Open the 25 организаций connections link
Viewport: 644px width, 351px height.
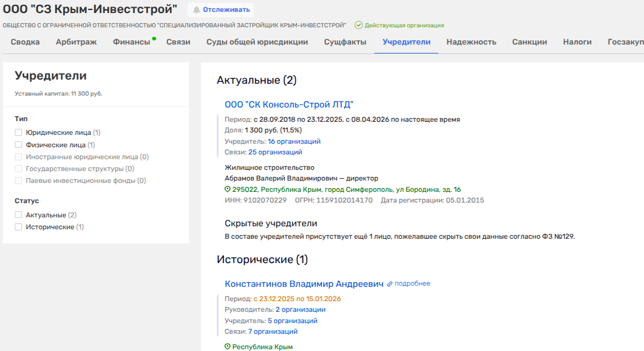[x=274, y=152]
